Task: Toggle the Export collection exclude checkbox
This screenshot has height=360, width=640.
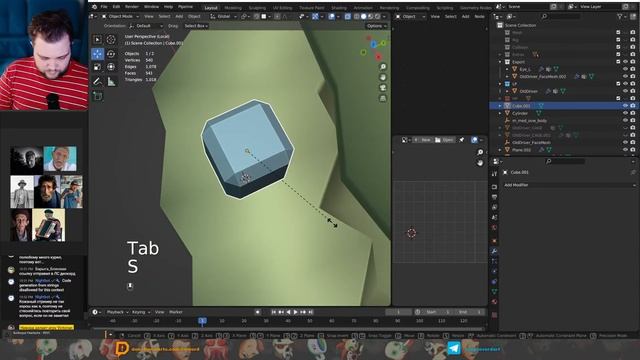Action: click(618, 62)
